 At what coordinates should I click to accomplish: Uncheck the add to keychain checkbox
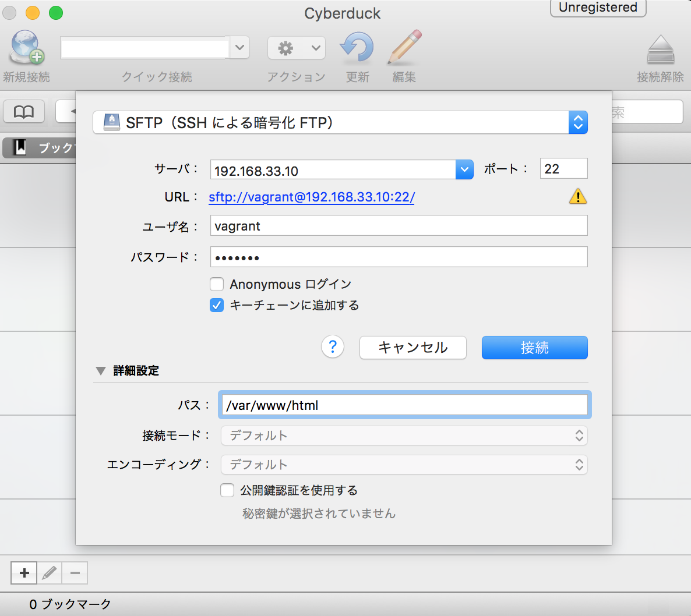pyautogui.click(x=217, y=305)
